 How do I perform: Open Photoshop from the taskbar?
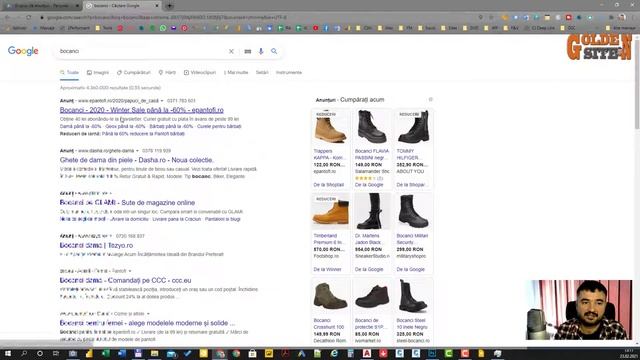[432, 353]
